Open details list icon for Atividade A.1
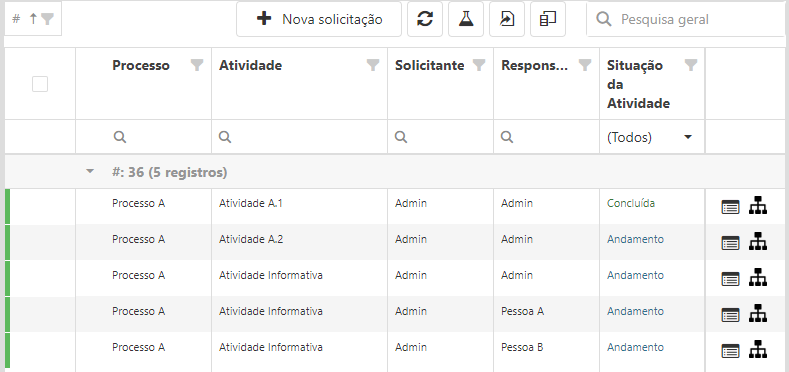 pos(730,207)
